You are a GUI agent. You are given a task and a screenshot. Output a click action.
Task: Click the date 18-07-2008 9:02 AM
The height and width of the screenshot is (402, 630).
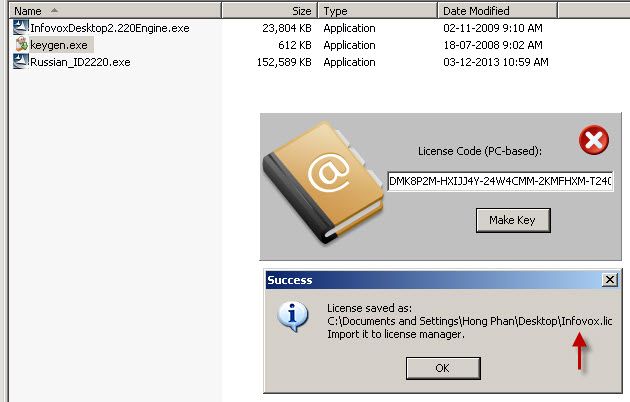click(x=493, y=45)
